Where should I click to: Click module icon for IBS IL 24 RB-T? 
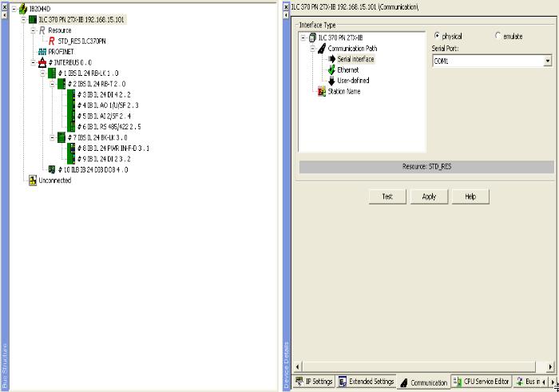pos(61,84)
